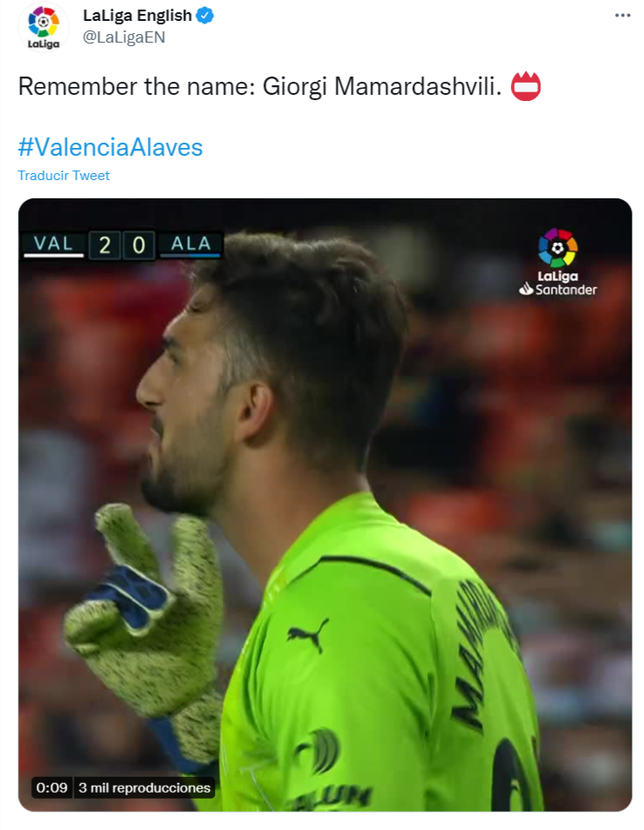Click the Valencia score 2 box
Screen dimensions: 644x830
coord(104,245)
